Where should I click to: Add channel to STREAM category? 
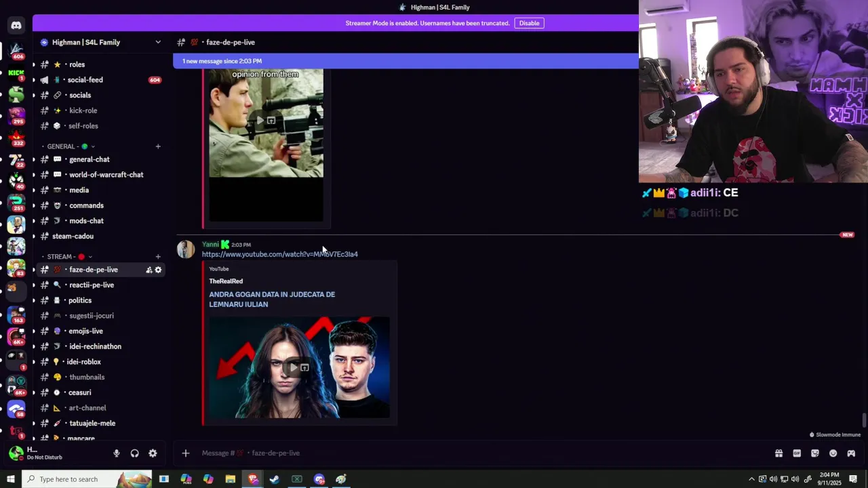[x=158, y=257]
